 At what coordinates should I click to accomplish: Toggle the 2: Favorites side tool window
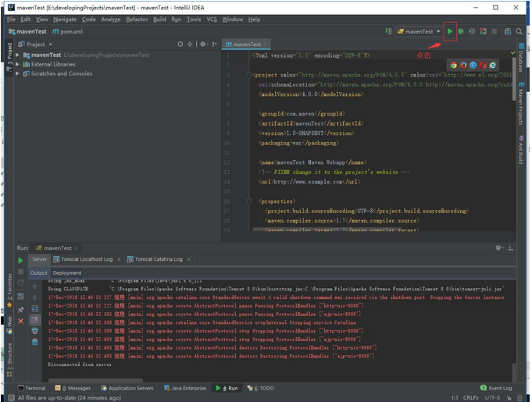pos(9,290)
